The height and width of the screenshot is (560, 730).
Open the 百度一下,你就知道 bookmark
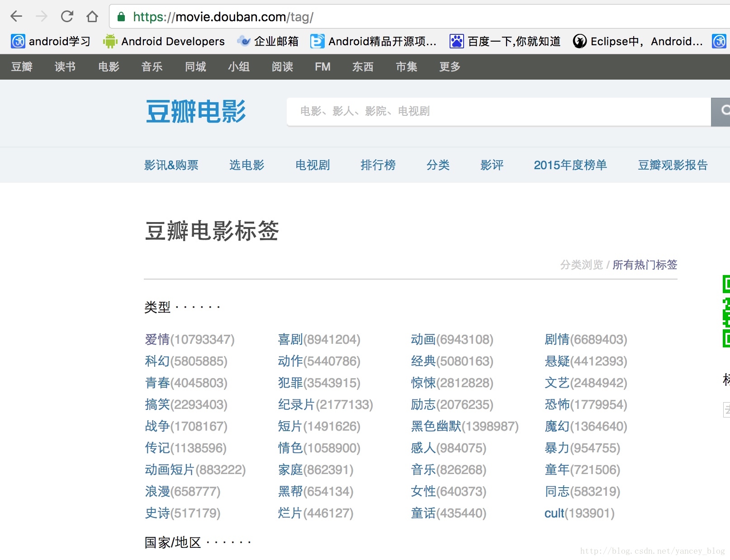click(505, 42)
